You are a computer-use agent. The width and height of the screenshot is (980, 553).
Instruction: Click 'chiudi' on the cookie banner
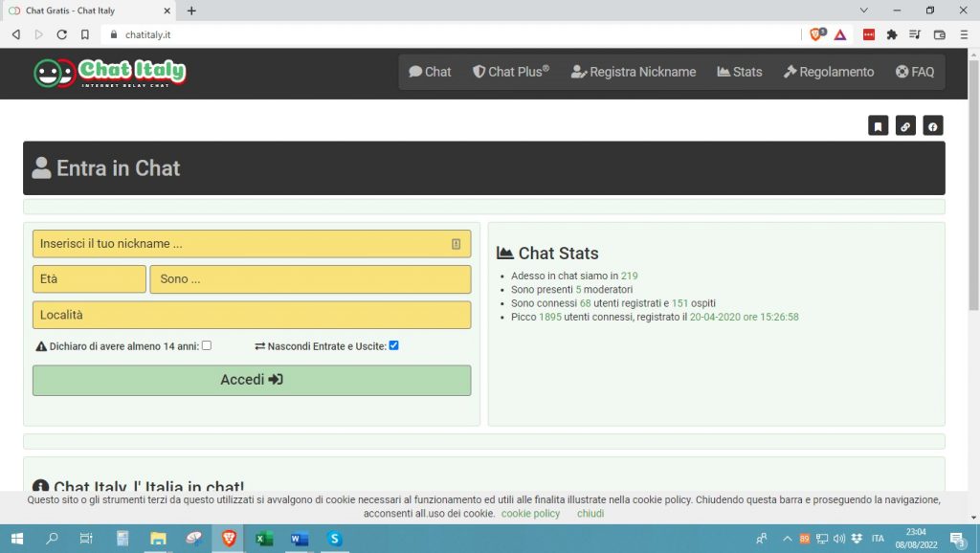(x=590, y=514)
